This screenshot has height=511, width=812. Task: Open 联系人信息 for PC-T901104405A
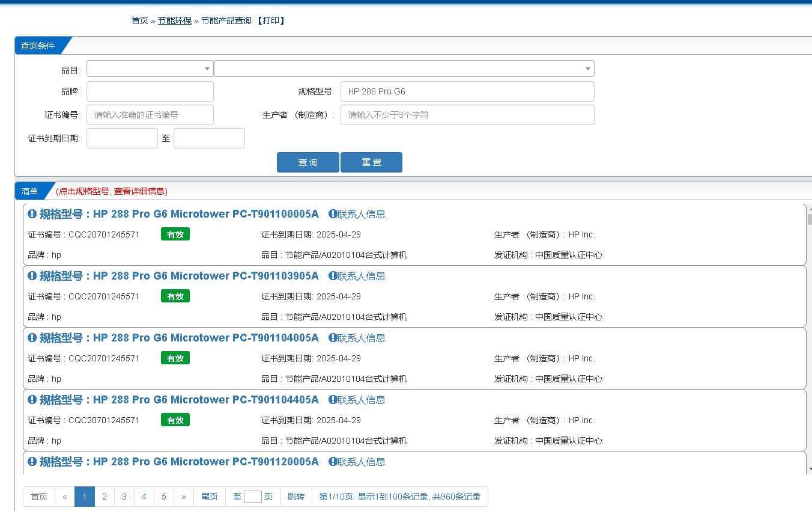click(x=357, y=400)
